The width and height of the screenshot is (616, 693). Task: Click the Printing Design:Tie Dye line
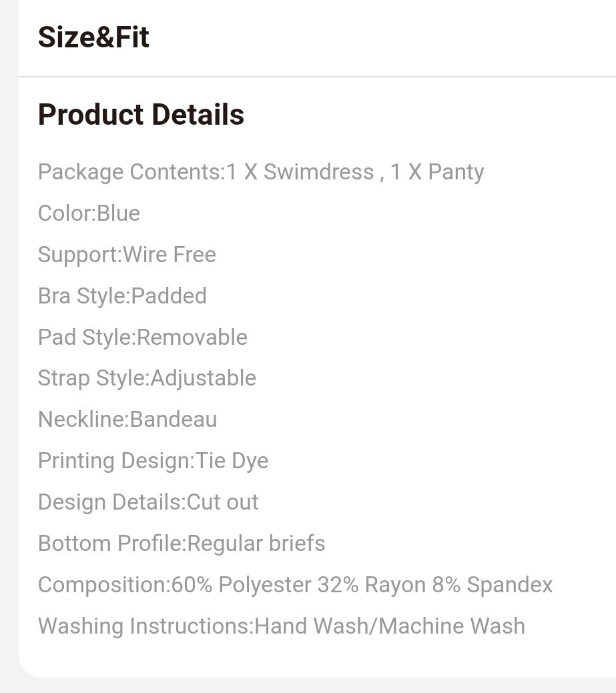tap(153, 461)
